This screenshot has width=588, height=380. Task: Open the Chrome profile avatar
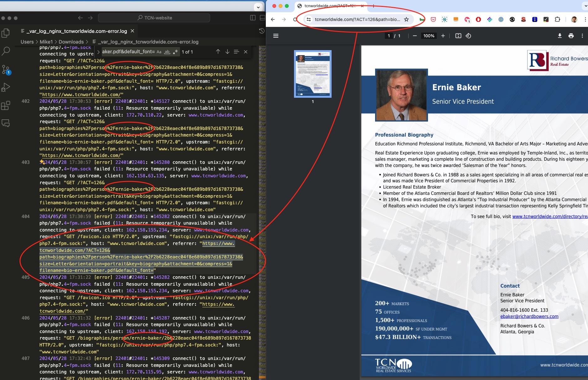point(574,19)
